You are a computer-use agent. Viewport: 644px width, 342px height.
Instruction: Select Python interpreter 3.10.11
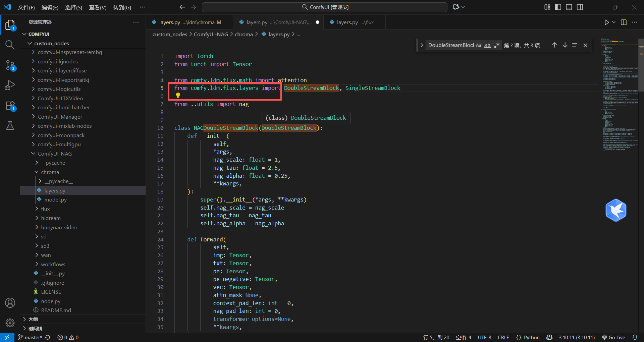coord(577,337)
